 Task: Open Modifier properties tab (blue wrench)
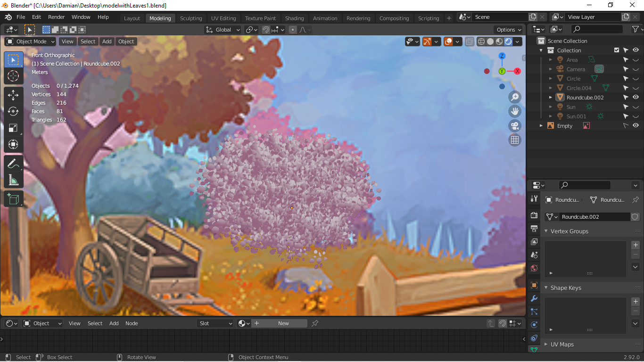pyautogui.click(x=534, y=298)
